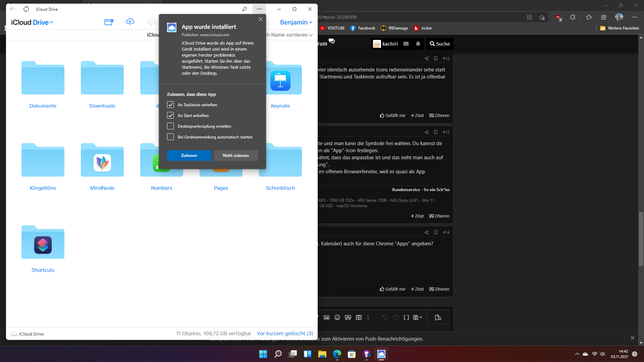Click the notification bell icon in forum header
The image size is (644, 362).
(418, 44)
